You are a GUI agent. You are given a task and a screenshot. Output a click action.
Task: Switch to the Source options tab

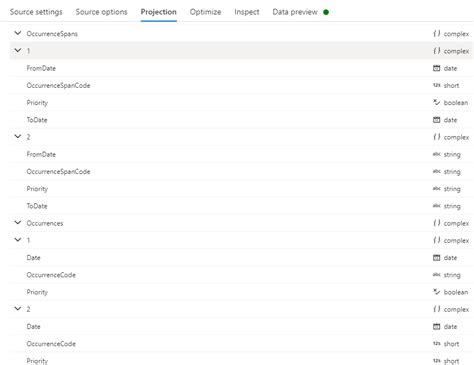[x=101, y=12]
